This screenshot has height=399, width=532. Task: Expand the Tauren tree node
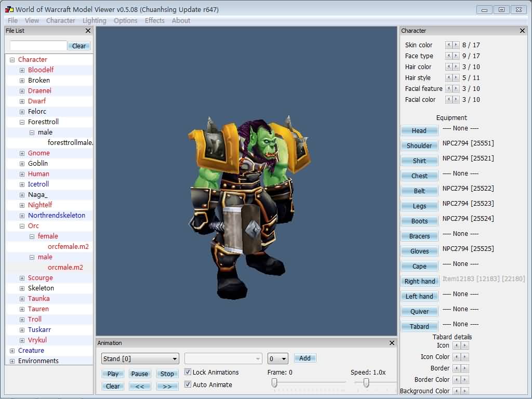click(x=22, y=309)
